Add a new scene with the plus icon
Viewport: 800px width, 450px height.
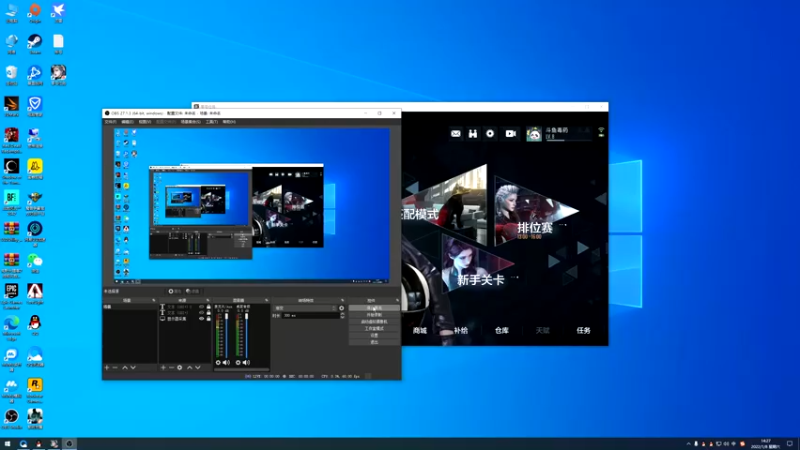[107, 367]
